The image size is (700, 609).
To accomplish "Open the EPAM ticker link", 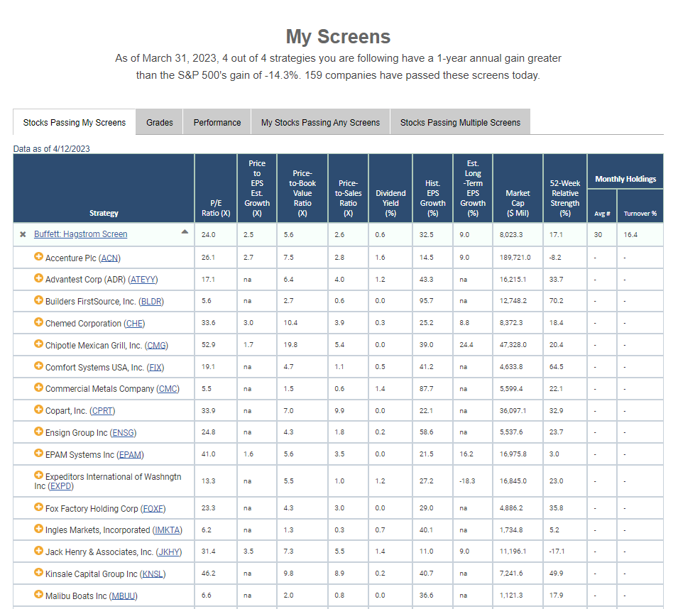I will pos(131,454).
